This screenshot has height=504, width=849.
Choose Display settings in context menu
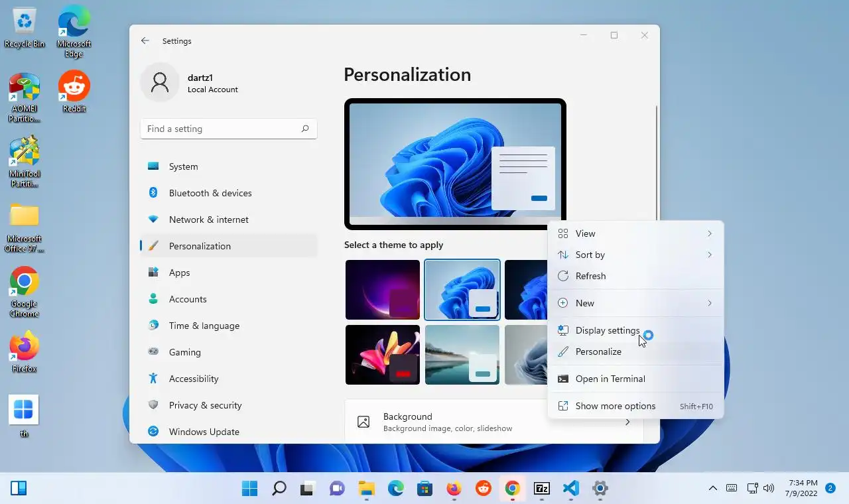tap(635, 330)
